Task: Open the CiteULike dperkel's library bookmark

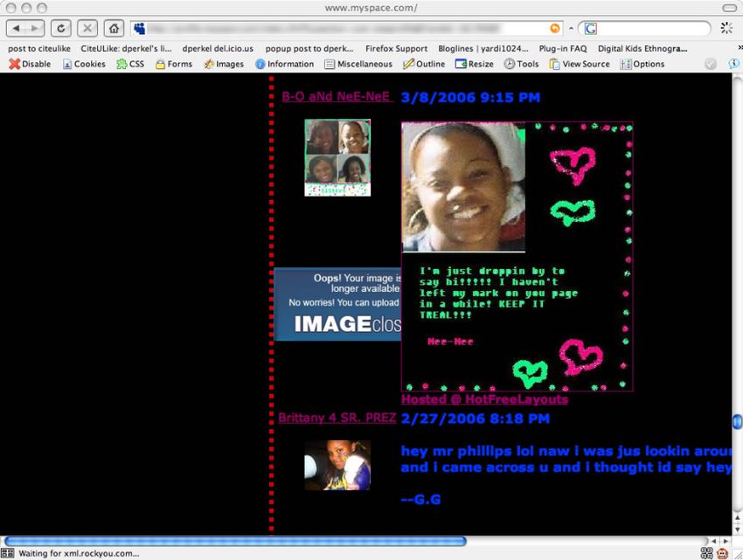Action: [x=126, y=49]
